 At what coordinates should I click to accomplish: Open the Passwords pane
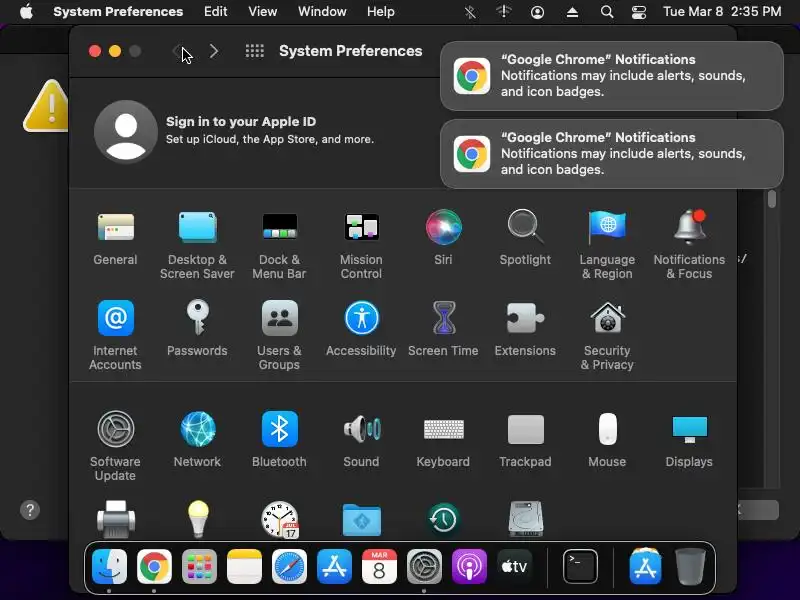pyautogui.click(x=197, y=329)
